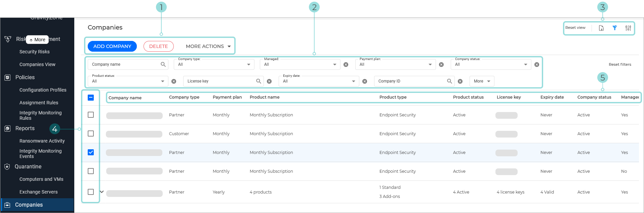Viewport: 644px width, 213px height.
Task: Uncheck the selected third row checkbox
Action: click(91, 152)
